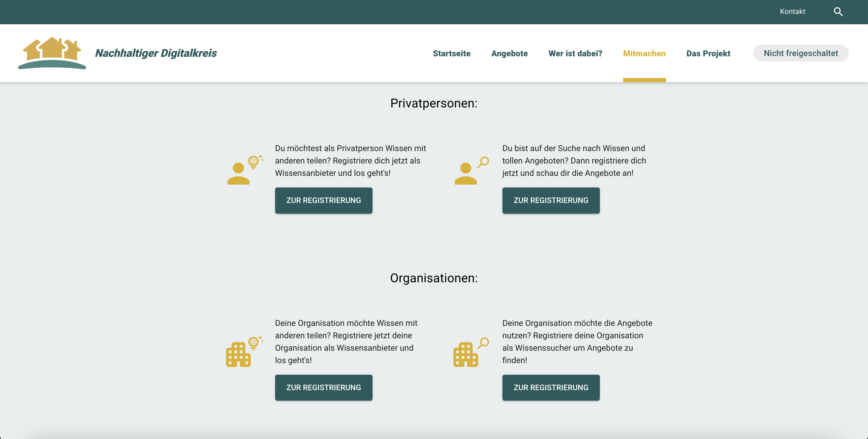Open the Angebote menu item
868x439 pixels.
click(509, 53)
